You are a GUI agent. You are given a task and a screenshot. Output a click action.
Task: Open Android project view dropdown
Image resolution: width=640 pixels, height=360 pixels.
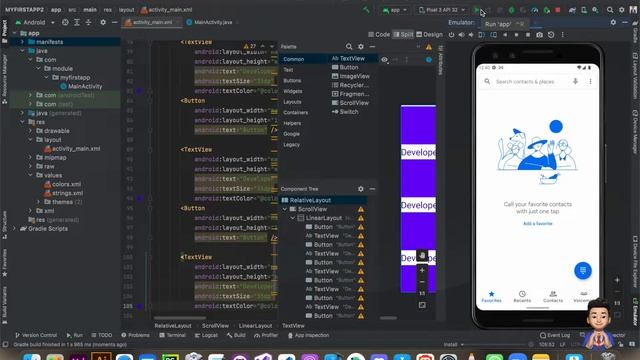point(35,22)
